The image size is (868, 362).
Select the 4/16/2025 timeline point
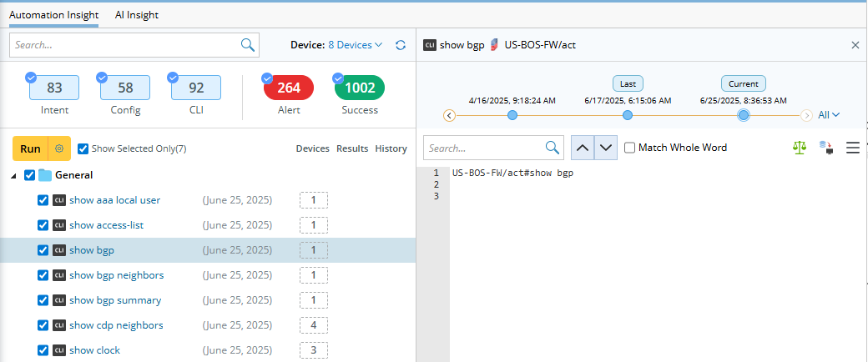(x=512, y=115)
